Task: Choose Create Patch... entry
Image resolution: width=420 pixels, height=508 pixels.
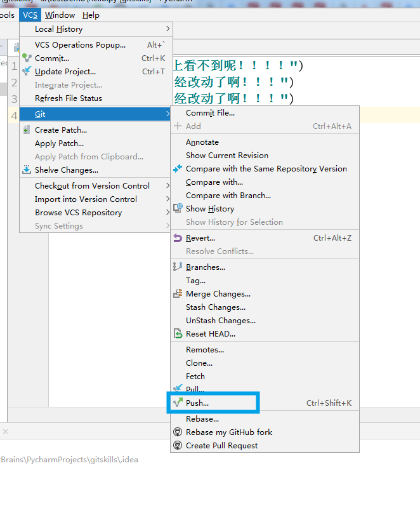Action: coord(95,130)
